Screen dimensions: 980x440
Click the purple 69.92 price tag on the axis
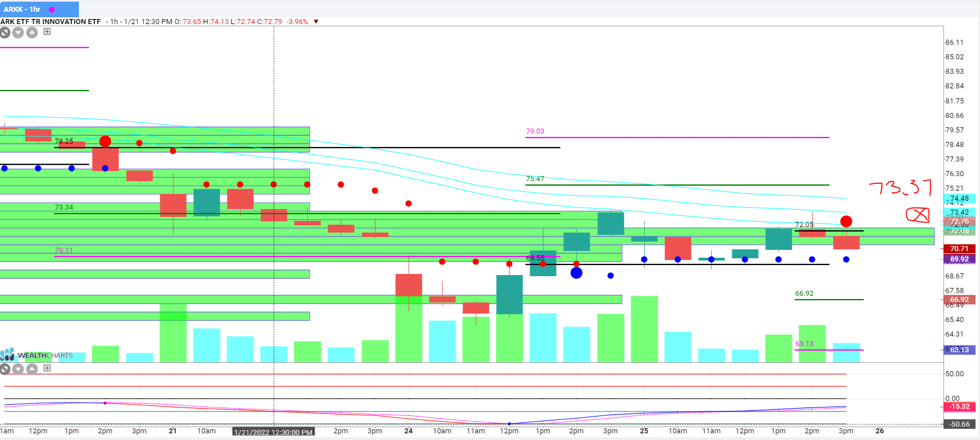tap(959, 259)
